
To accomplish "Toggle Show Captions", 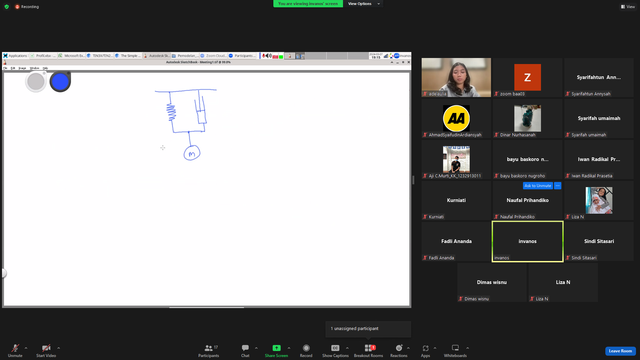I will pyautogui.click(x=335, y=350).
